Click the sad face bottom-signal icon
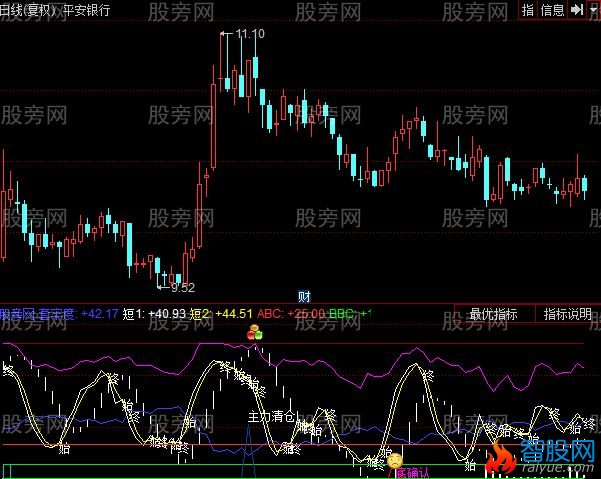Screen dimensions: 601x479 tap(395, 461)
